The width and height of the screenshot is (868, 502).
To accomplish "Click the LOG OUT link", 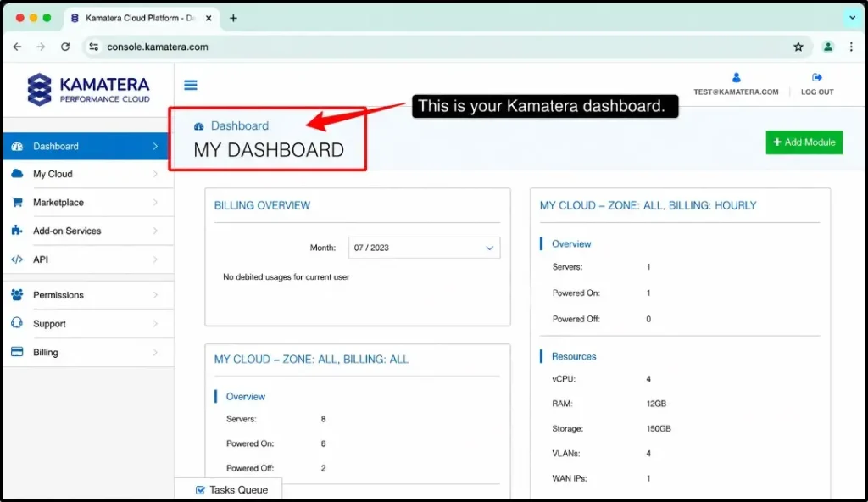I will pos(817,92).
